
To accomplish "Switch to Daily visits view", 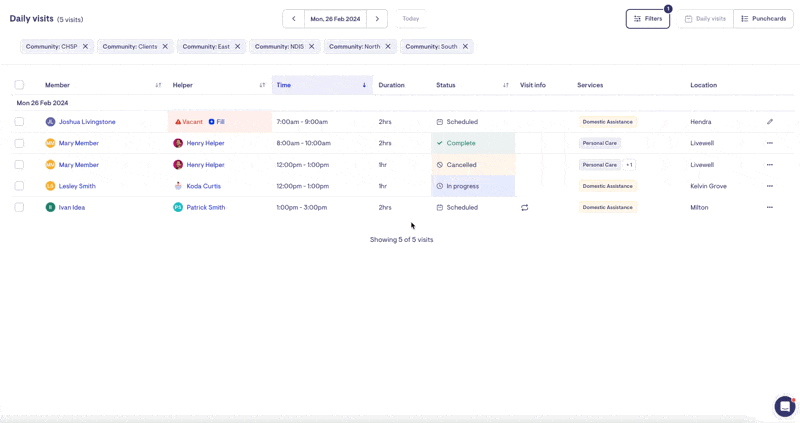I will (705, 19).
